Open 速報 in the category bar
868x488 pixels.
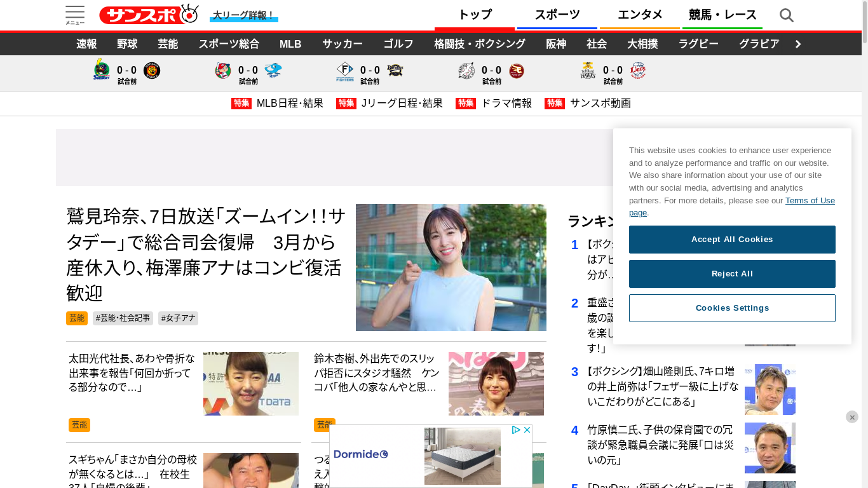pos(86,44)
